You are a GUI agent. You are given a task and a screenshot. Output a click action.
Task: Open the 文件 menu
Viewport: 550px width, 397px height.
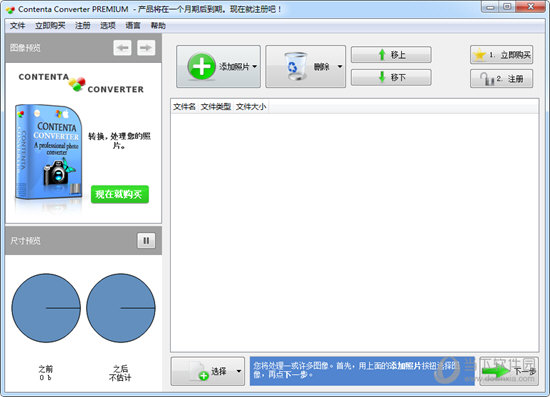pos(18,26)
